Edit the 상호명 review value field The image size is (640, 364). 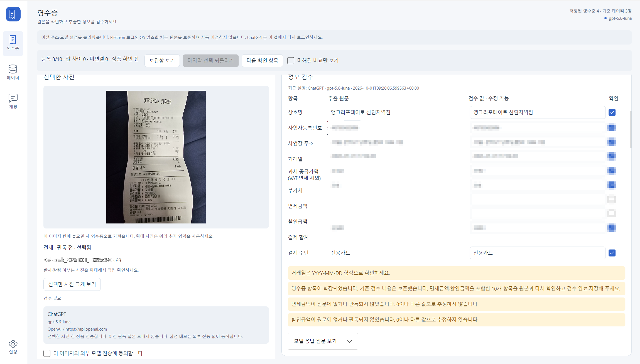click(537, 112)
